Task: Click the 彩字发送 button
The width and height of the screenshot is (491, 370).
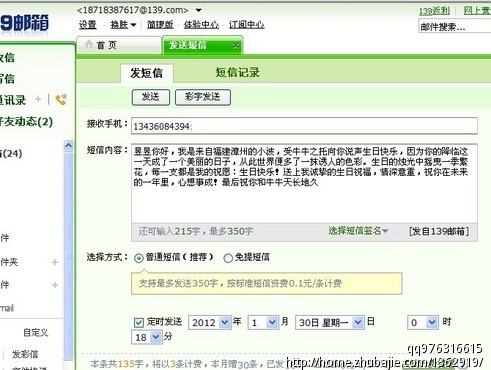Action: coord(203,97)
